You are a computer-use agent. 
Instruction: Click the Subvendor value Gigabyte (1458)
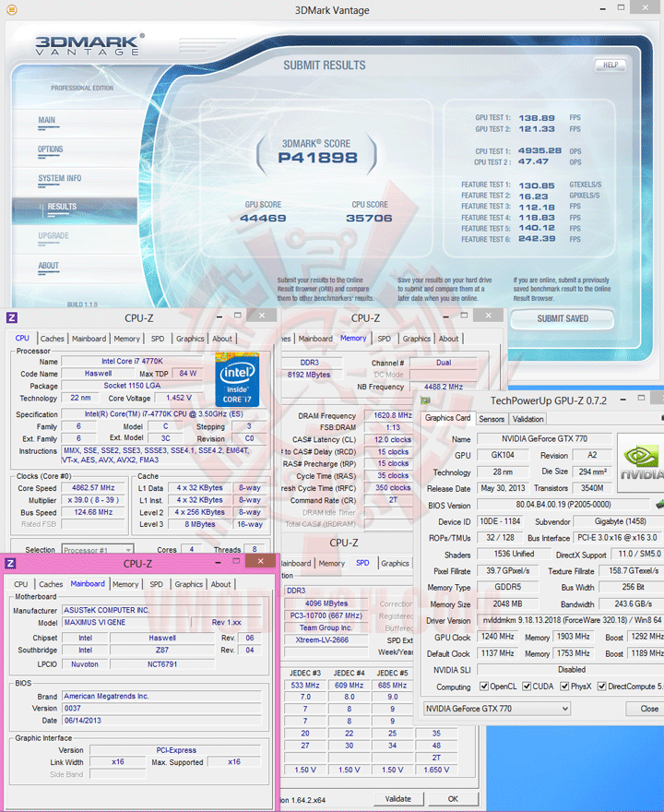tap(620, 521)
